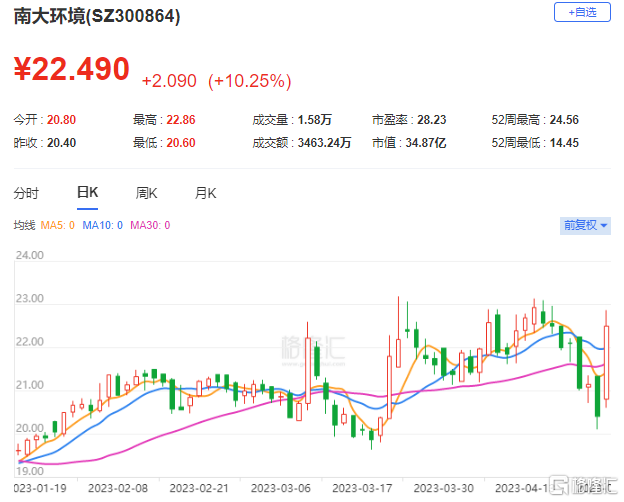This screenshot has width=624, height=502.
Task: Select the 昨收 value 20.40
Action: point(61,143)
